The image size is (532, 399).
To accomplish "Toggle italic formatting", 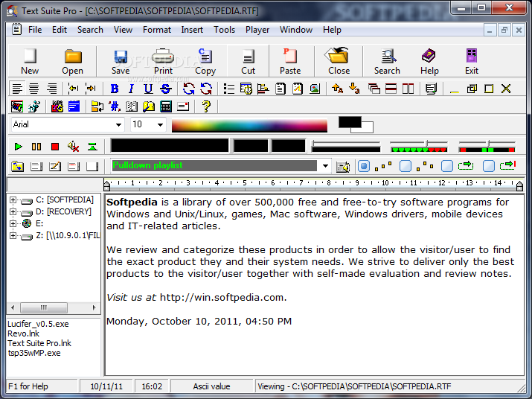I will coord(131,89).
